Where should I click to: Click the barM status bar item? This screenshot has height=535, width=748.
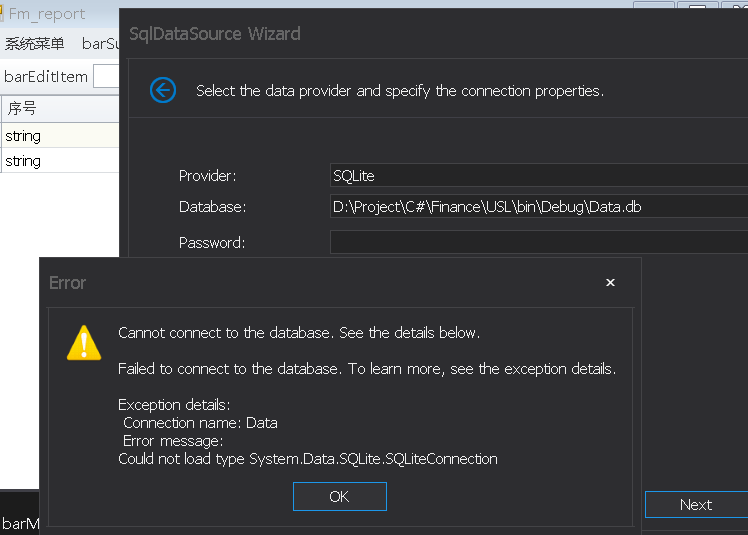[21, 524]
